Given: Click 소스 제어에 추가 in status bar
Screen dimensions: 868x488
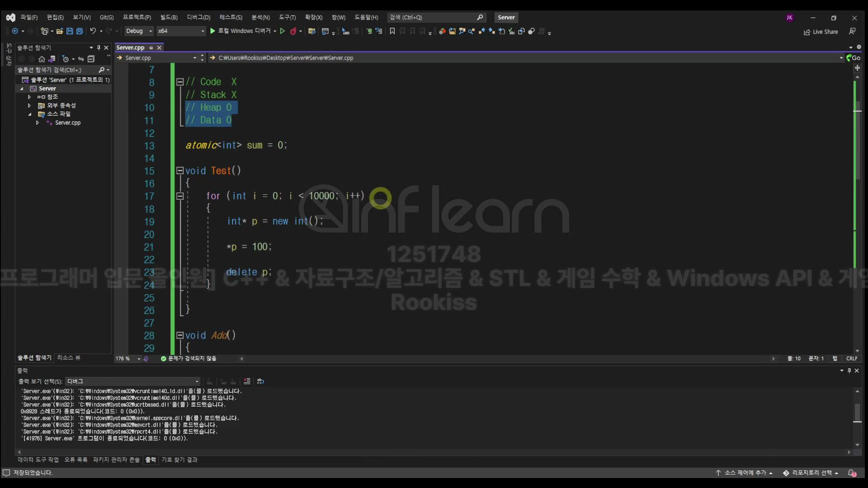Looking at the screenshot, I should (x=745, y=473).
